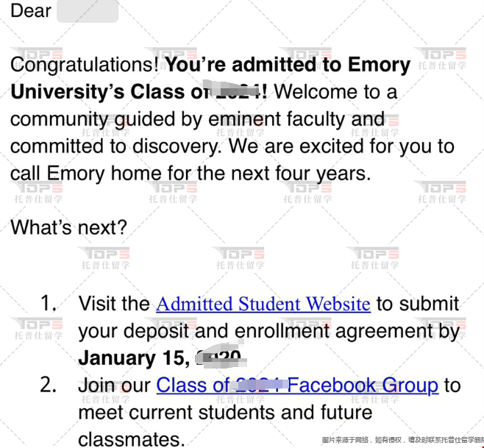Image resolution: width=484 pixels, height=448 pixels.
Task: Open the Class of Facebook Group link
Action: pos(297,385)
